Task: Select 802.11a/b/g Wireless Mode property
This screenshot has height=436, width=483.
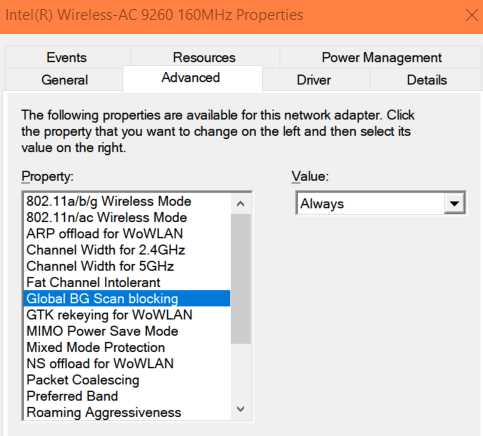Action: click(x=127, y=201)
